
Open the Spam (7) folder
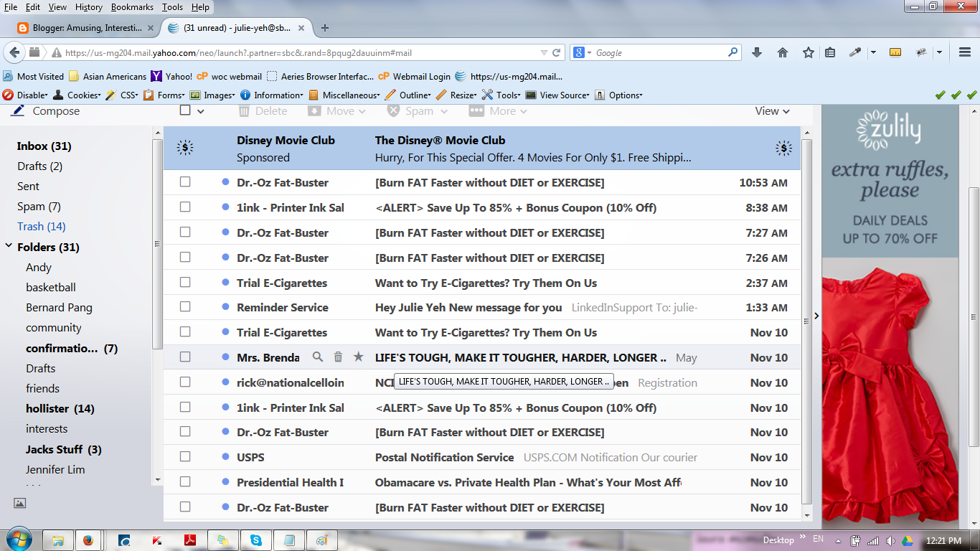click(x=39, y=206)
